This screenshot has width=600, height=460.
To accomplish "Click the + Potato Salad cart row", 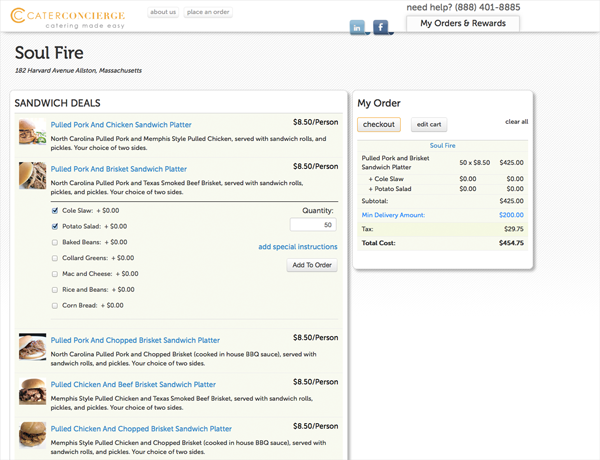I will pyautogui.click(x=442, y=189).
